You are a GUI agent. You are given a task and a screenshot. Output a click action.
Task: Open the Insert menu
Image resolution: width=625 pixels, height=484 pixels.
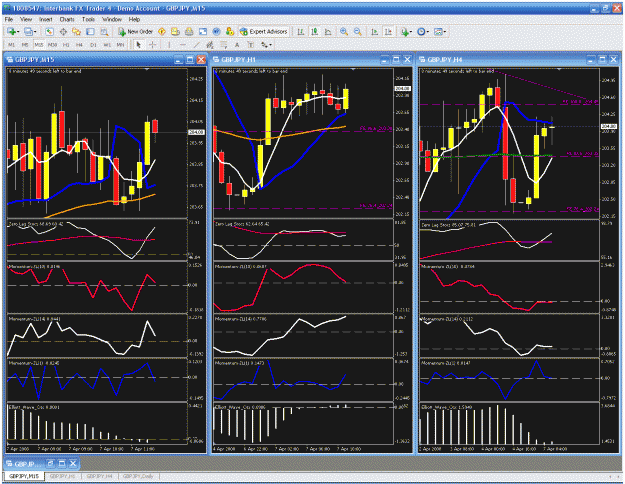coord(45,19)
